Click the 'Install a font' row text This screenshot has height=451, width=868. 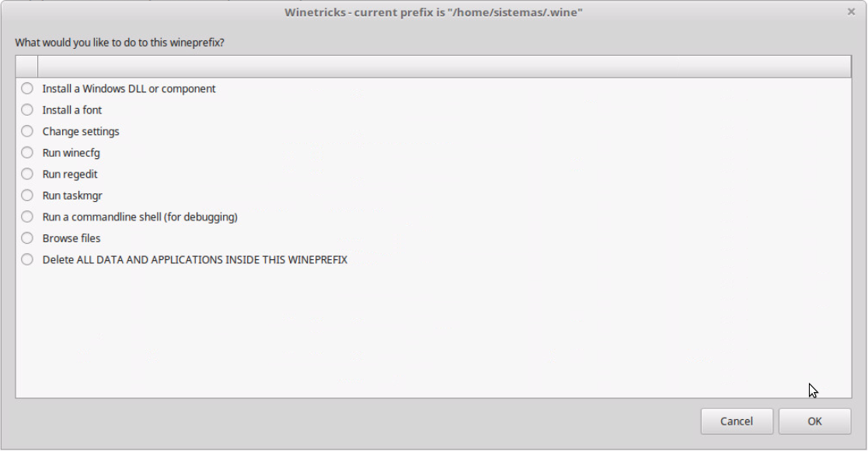point(72,110)
